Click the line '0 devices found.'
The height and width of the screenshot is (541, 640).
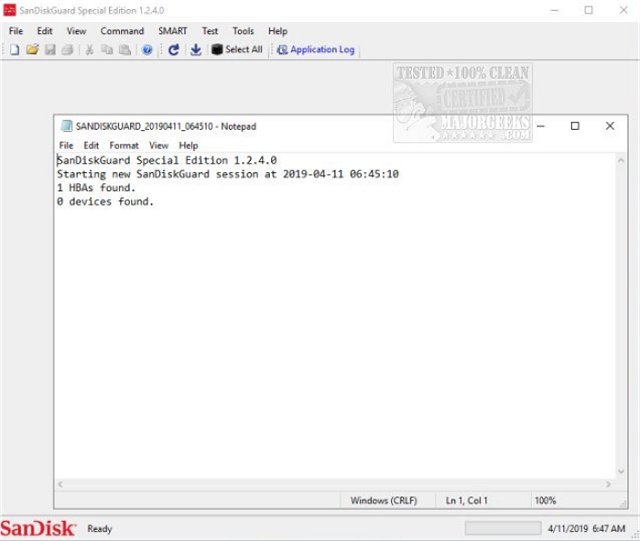click(x=105, y=202)
